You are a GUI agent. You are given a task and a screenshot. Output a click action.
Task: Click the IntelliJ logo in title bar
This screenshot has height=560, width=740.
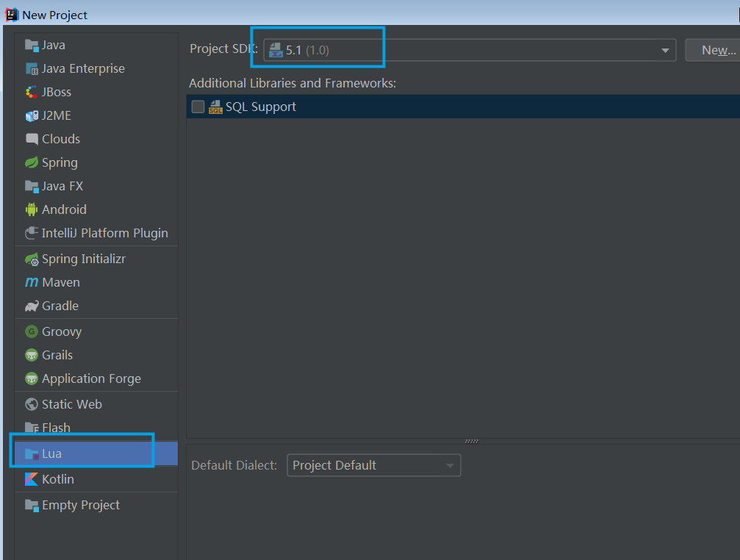[11, 15]
